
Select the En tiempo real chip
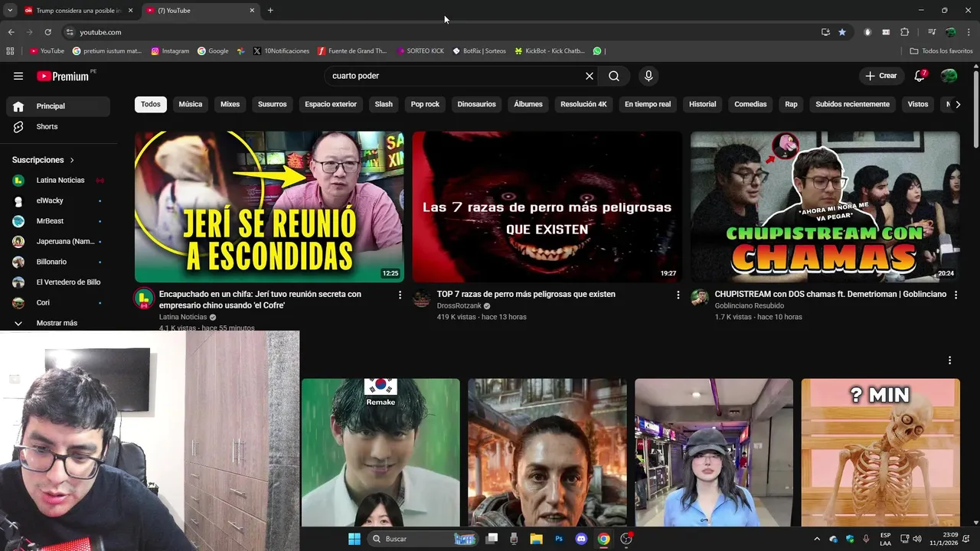point(648,104)
